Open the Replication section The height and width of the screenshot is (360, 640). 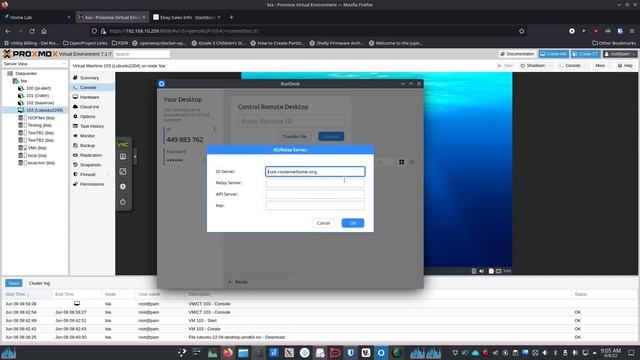click(91, 155)
